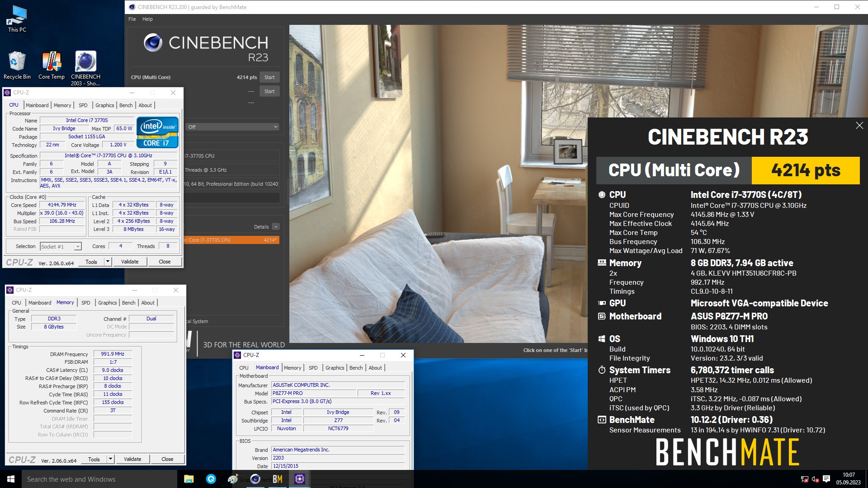868x488 pixels.
Task: Open SPD tab in Memory CPU-Z window
Action: coord(86,303)
